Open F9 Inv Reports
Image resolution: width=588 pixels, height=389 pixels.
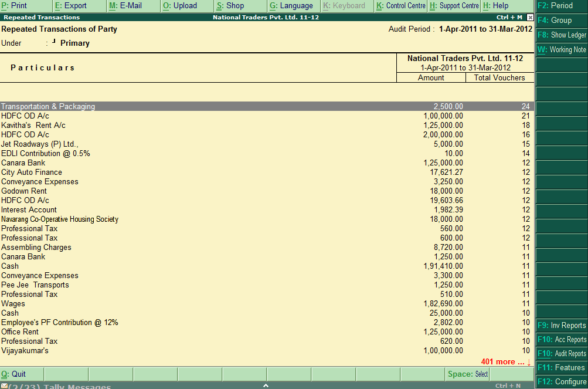561,326
